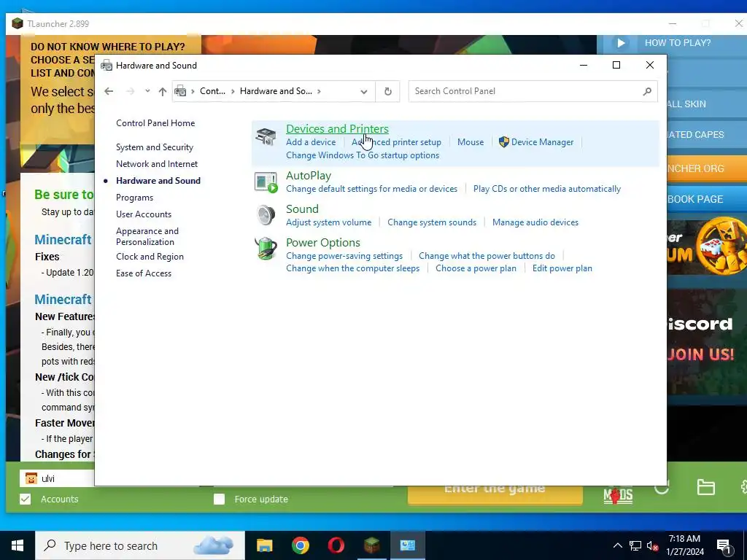
Task: Go up one level with up arrow
Action: pos(163,91)
